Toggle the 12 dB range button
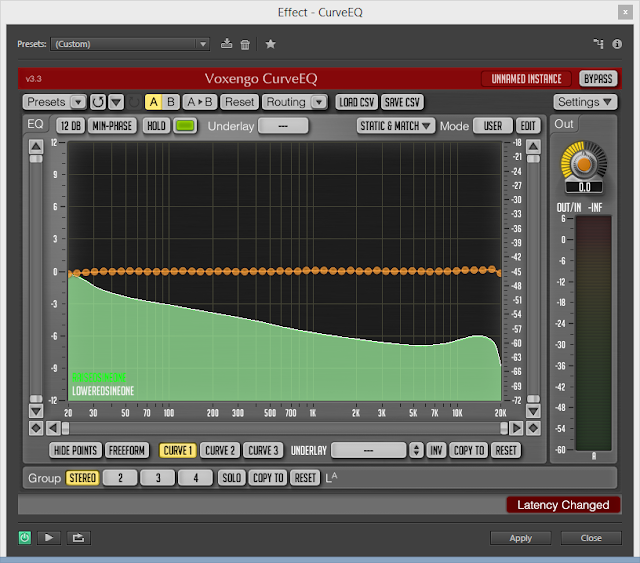The height and width of the screenshot is (563, 640). click(71, 126)
